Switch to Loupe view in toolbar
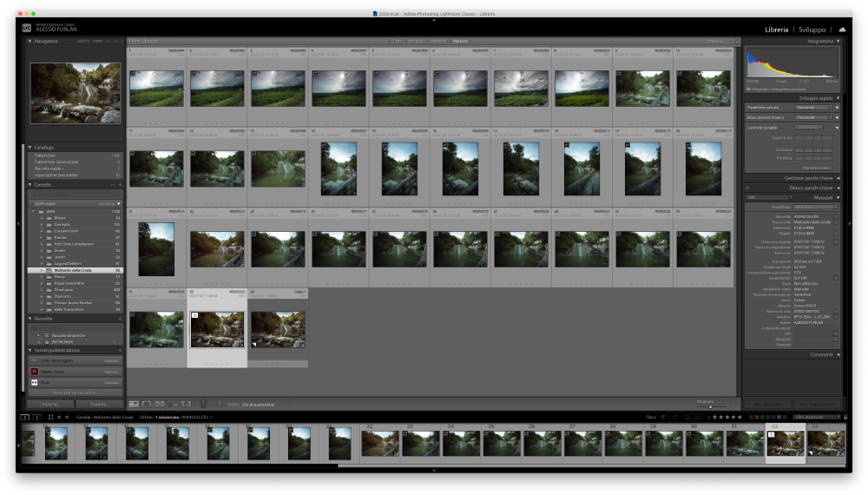This screenshot has width=868, height=495. click(x=147, y=404)
